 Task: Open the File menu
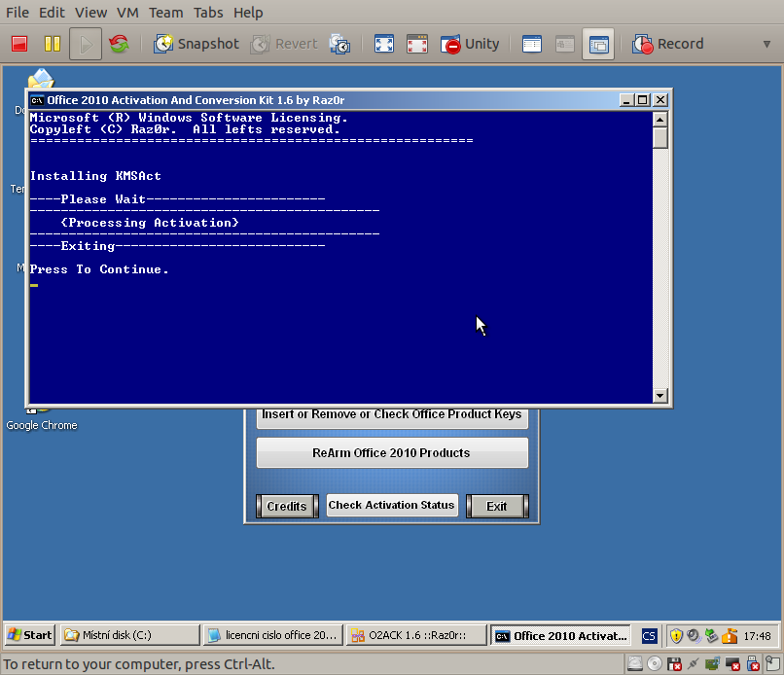click(18, 13)
